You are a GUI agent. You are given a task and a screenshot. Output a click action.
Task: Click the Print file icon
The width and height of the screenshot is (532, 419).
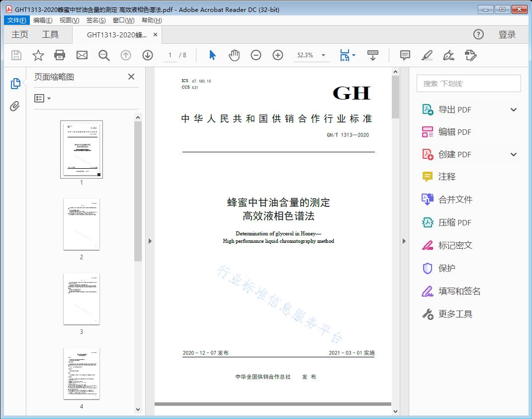60,55
